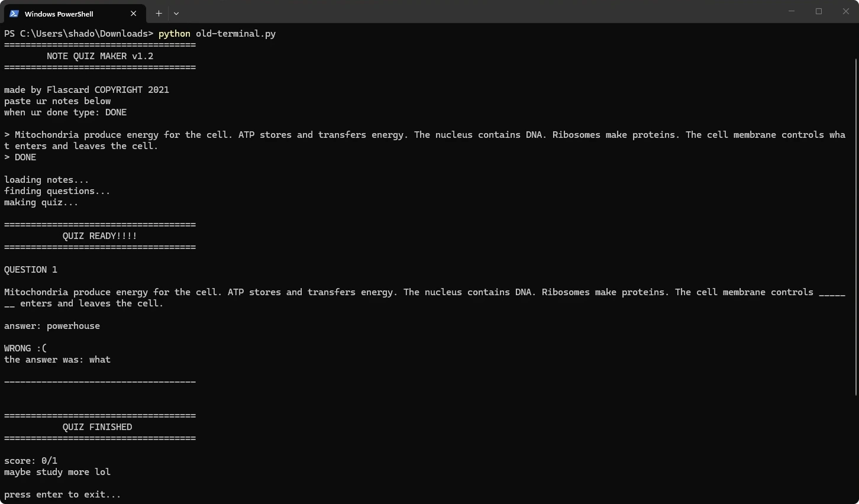Click the 'NOTE QUIZ MAKER v1.2' title
The width and height of the screenshot is (859, 504).
click(100, 56)
